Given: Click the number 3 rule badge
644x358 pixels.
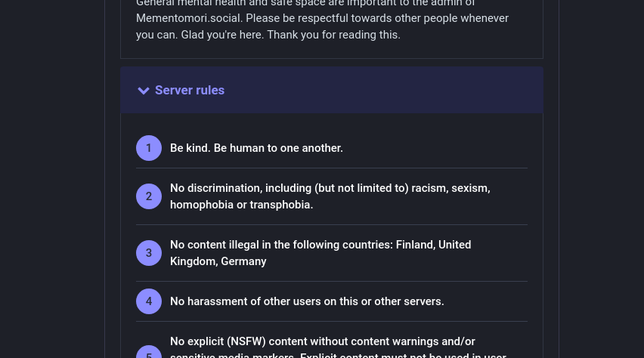Looking at the screenshot, I should click(x=149, y=253).
